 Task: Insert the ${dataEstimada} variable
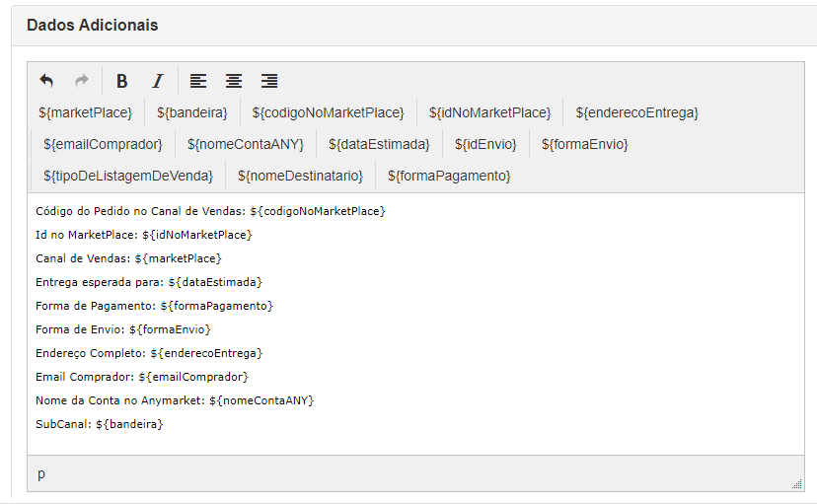pyautogui.click(x=379, y=144)
